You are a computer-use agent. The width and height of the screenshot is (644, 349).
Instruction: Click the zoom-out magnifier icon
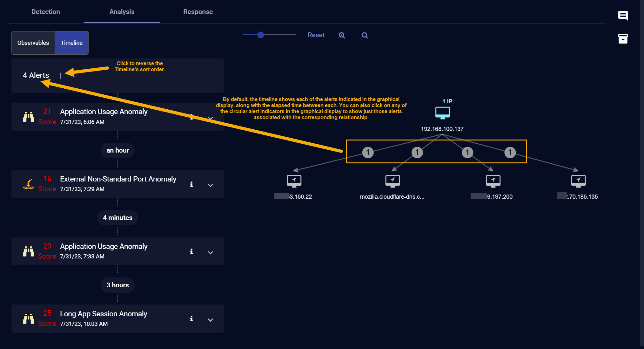[x=365, y=35]
